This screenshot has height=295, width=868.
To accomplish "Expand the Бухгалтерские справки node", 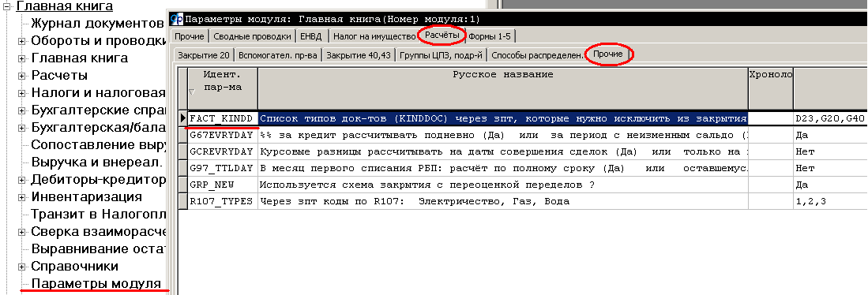I will (x=22, y=110).
